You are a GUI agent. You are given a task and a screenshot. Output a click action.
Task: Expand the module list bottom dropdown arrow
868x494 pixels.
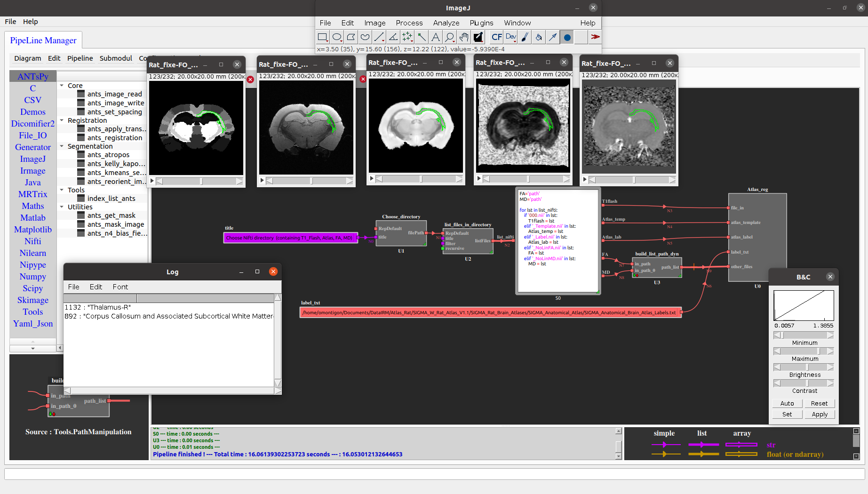click(x=33, y=349)
